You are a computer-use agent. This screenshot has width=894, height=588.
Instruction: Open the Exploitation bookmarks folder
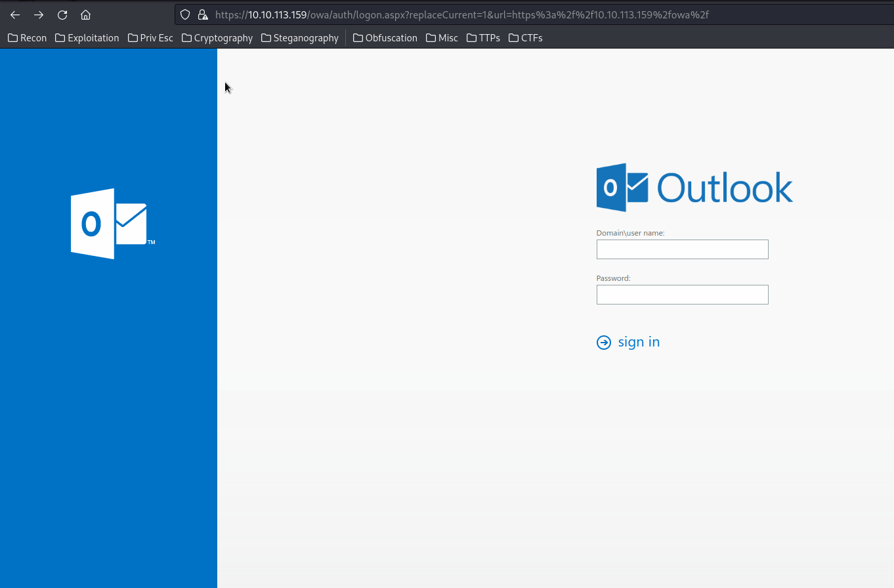pos(87,38)
